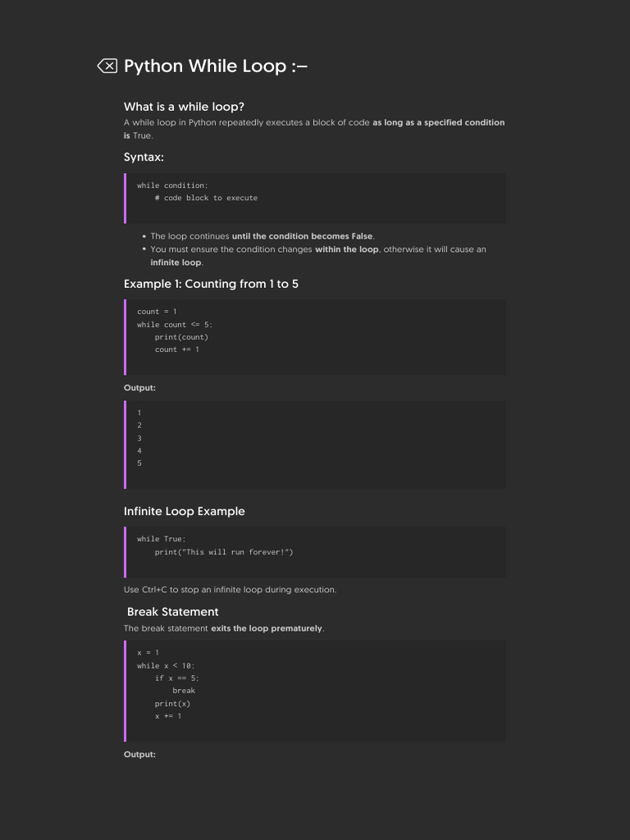Click the "Syntax:" heading

(x=144, y=157)
